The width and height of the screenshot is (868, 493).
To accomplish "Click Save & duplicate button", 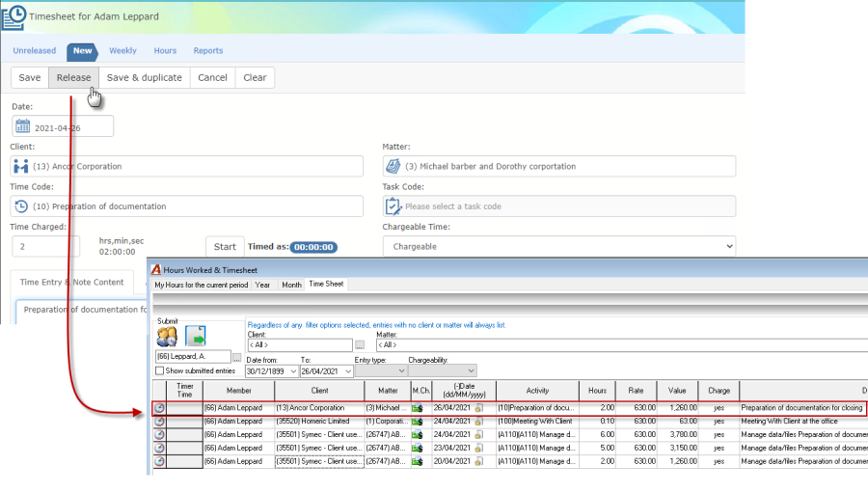I will pyautogui.click(x=145, y=77).
